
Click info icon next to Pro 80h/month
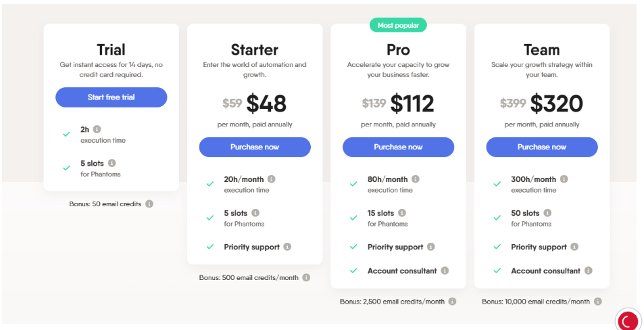415,179
